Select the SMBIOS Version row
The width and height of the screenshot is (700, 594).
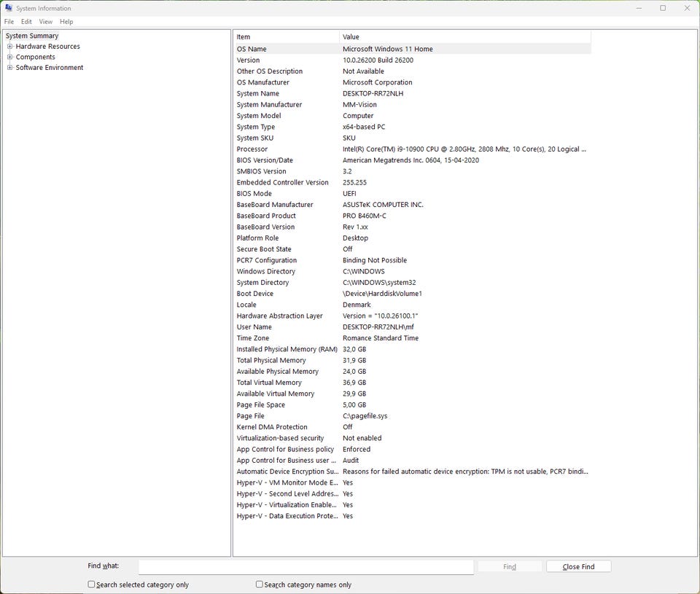pos(412,171)
